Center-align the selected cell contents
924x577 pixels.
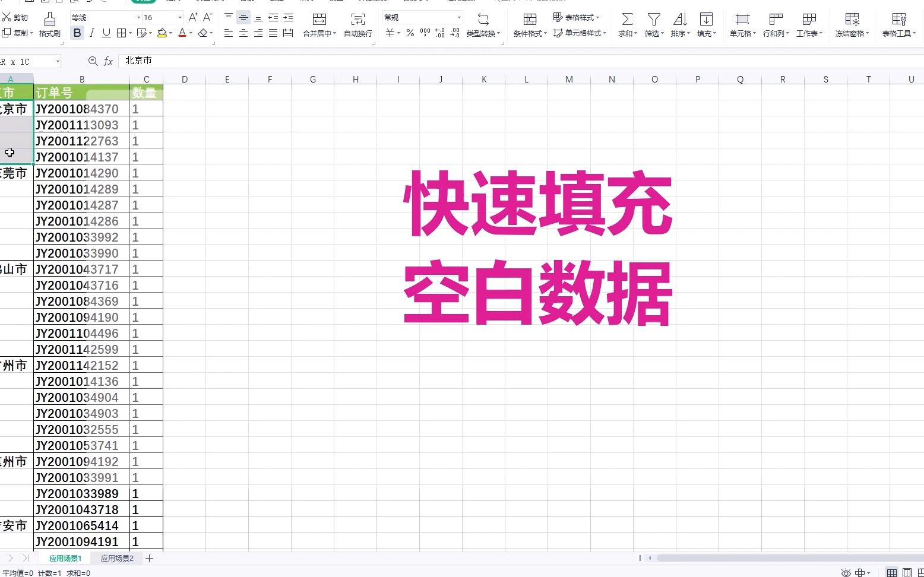click(243, 33)
